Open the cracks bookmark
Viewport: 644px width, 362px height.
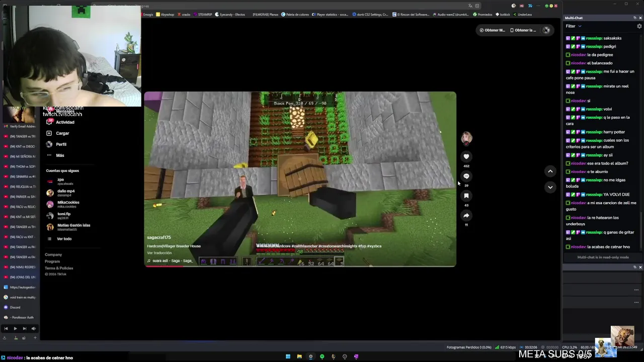[x=184, y=15]
